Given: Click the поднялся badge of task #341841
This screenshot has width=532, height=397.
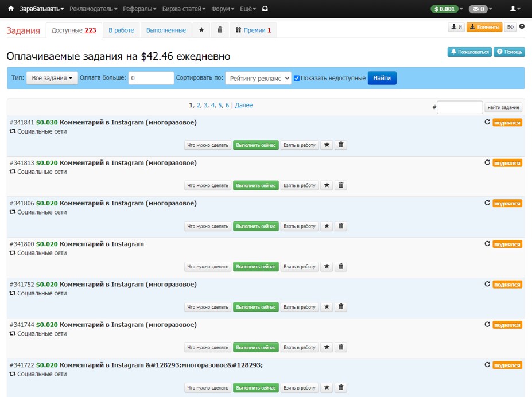Looking at the screenshot, I should point(507,123).
